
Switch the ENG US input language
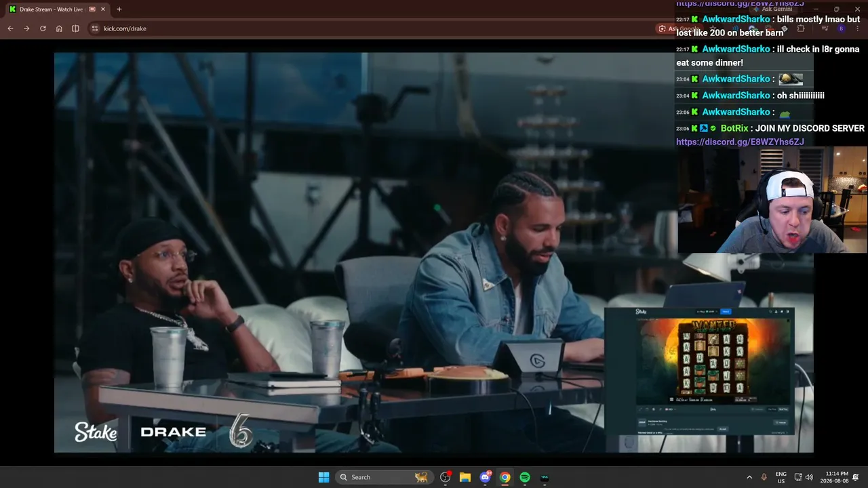tap(781, 477)
